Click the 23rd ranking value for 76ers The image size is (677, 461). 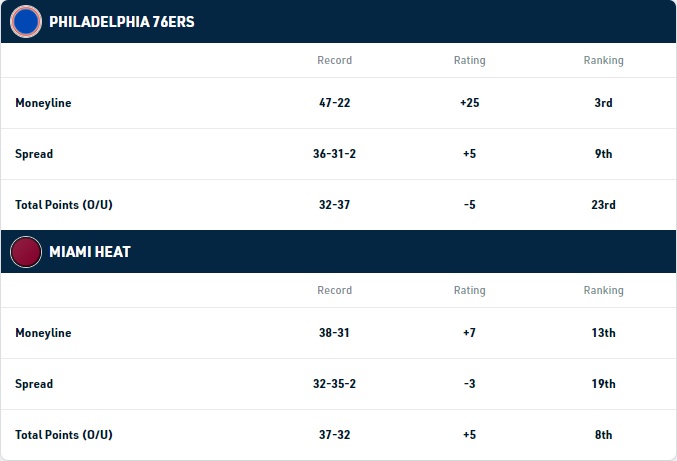604,205
